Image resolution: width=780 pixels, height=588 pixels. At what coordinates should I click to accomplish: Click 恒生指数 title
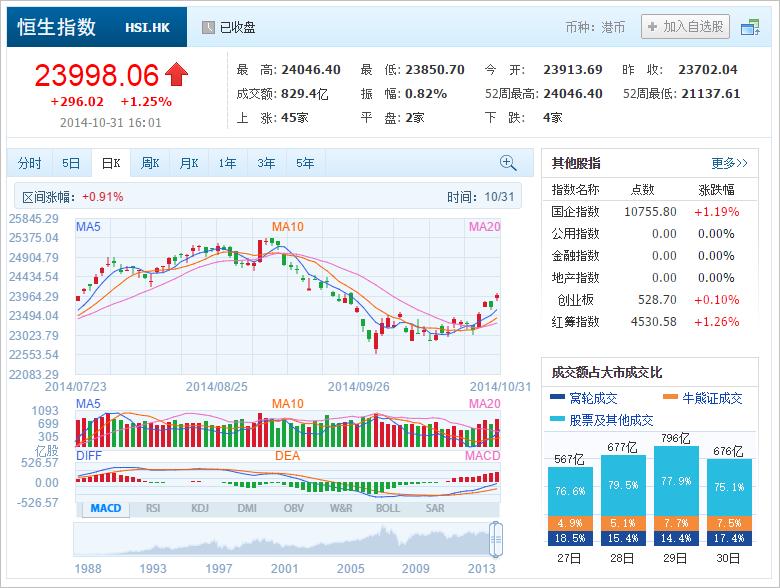(57, 27)
